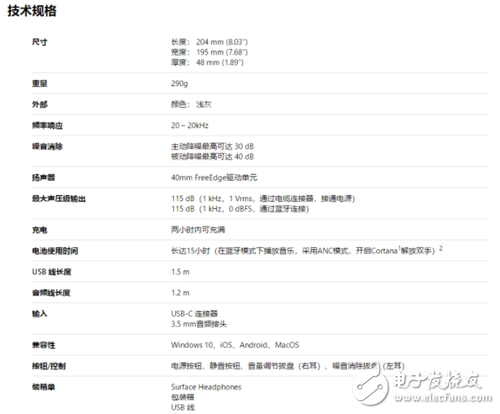This screenshot has width=500, height=414.
Task: Select the 最大声压级输出 row label
Action: [x=59, y=199]
